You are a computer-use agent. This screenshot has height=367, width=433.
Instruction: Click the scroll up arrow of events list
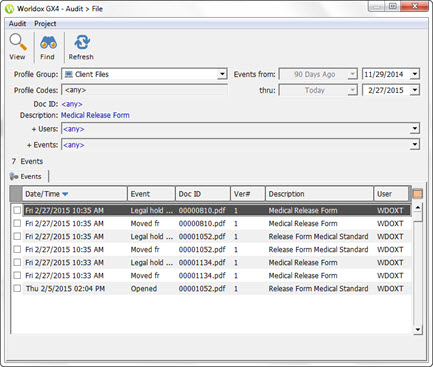pyautogui.click(x=418, y=208)
